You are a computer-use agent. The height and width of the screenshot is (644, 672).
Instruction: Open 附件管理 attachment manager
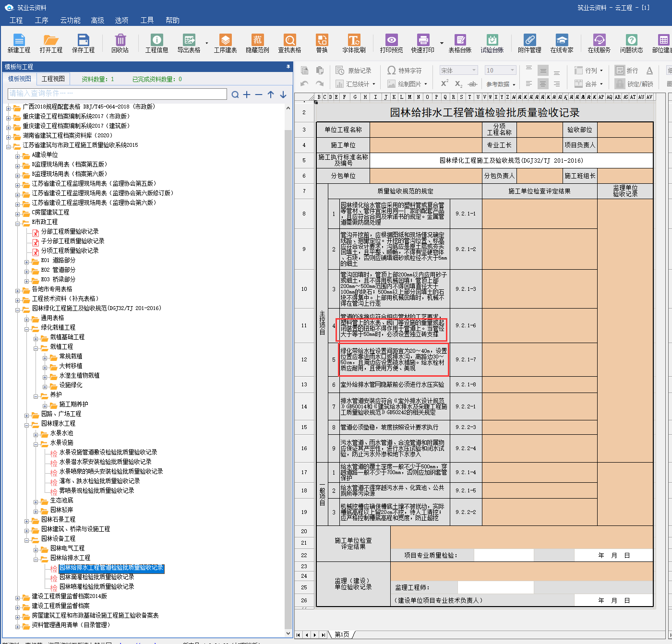click(x=529, y=43)
